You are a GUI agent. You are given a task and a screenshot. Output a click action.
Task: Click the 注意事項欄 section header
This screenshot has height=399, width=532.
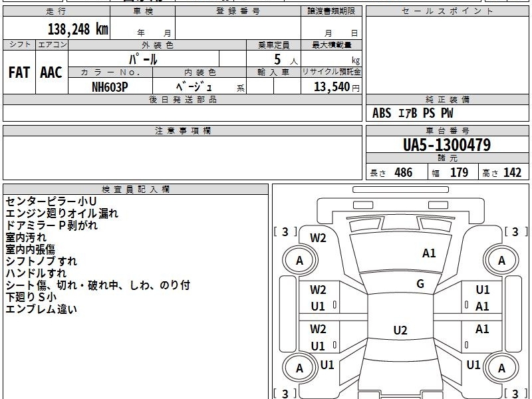click(x=182, y=131)
